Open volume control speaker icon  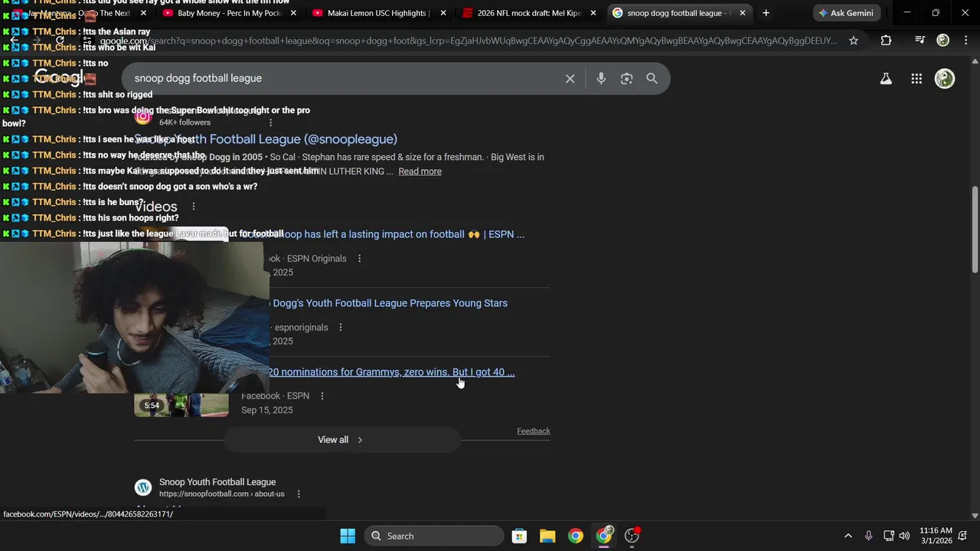(904, 536)
